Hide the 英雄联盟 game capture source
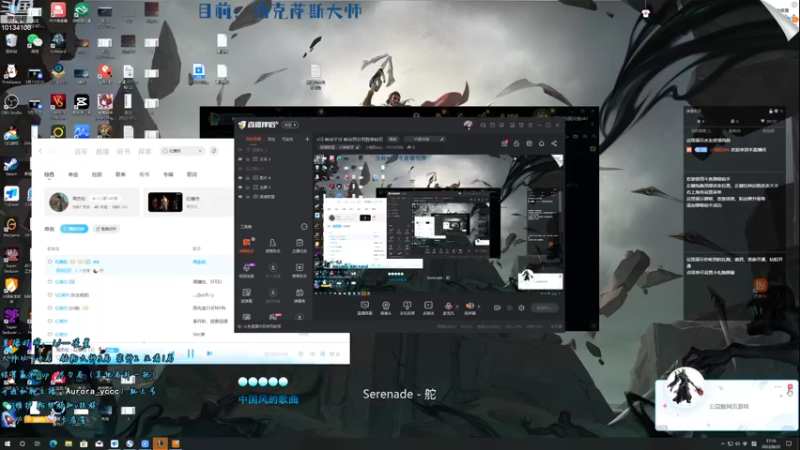 [x=240, y=196]
